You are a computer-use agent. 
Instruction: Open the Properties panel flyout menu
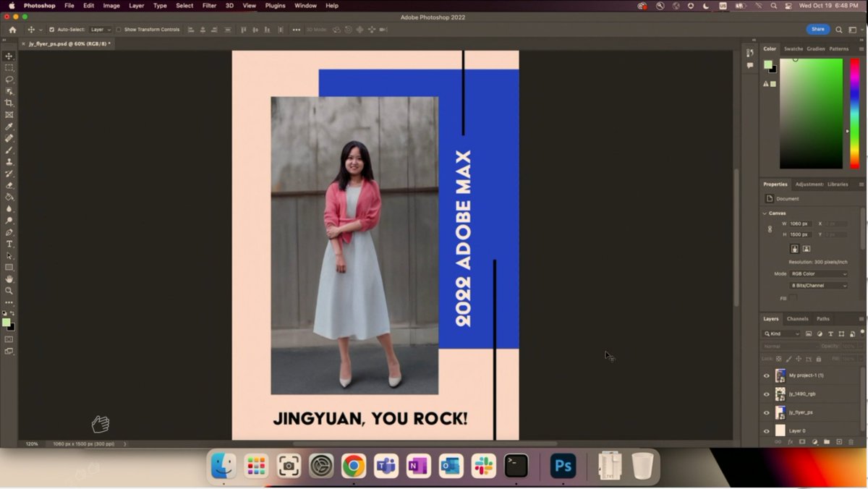pos(861,184)
